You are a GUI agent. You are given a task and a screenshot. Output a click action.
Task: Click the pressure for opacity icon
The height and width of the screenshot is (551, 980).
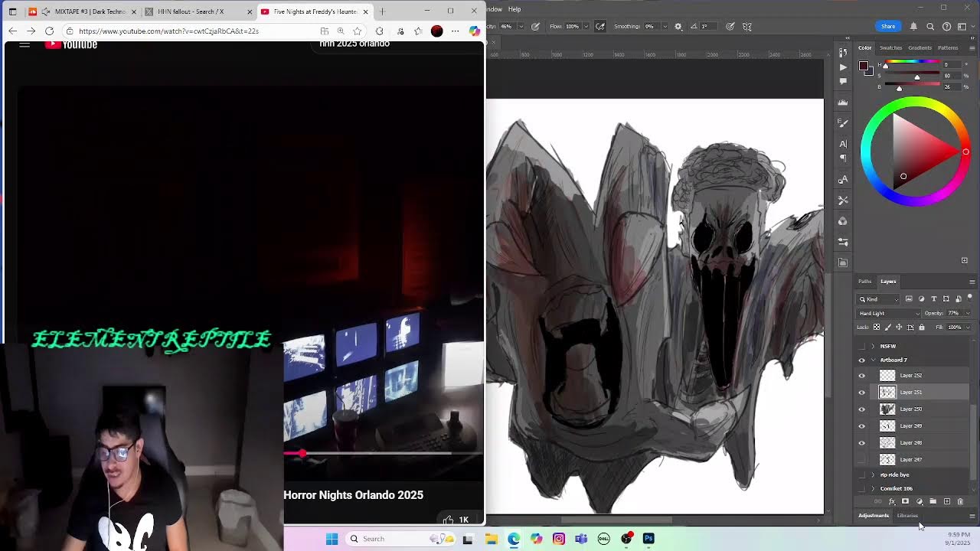pyautogui.click(x=535, y=26)
